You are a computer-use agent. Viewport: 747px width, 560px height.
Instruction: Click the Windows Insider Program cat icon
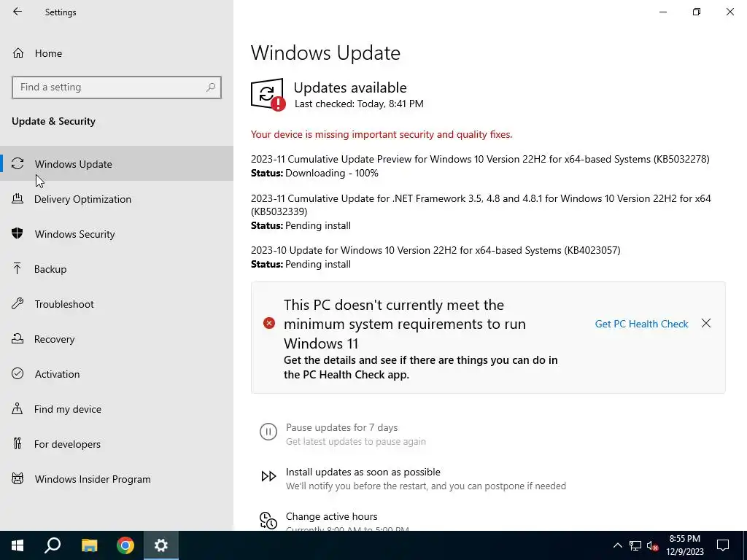18,478
